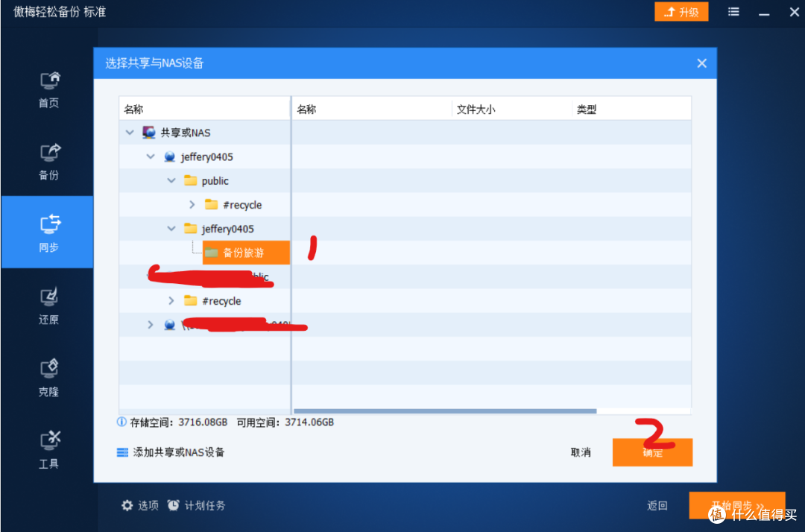Expand #recycle folder under first public
This screenshot has width=805, height=532.
192,205
